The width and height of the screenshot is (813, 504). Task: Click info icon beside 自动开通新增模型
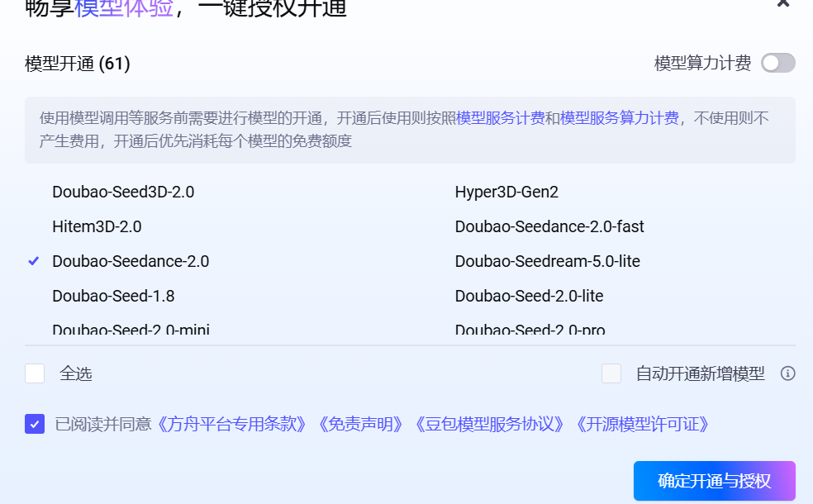coord(787,373)
